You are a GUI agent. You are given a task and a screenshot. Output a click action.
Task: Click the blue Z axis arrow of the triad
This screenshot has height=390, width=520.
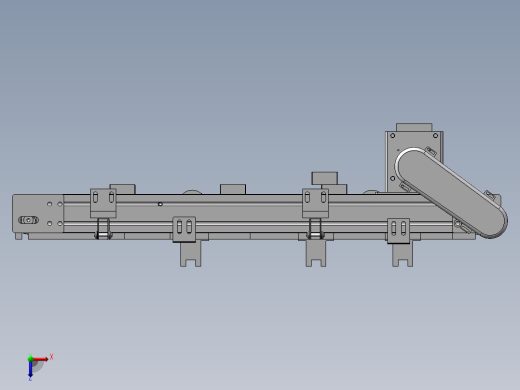[x=30, y=369]
